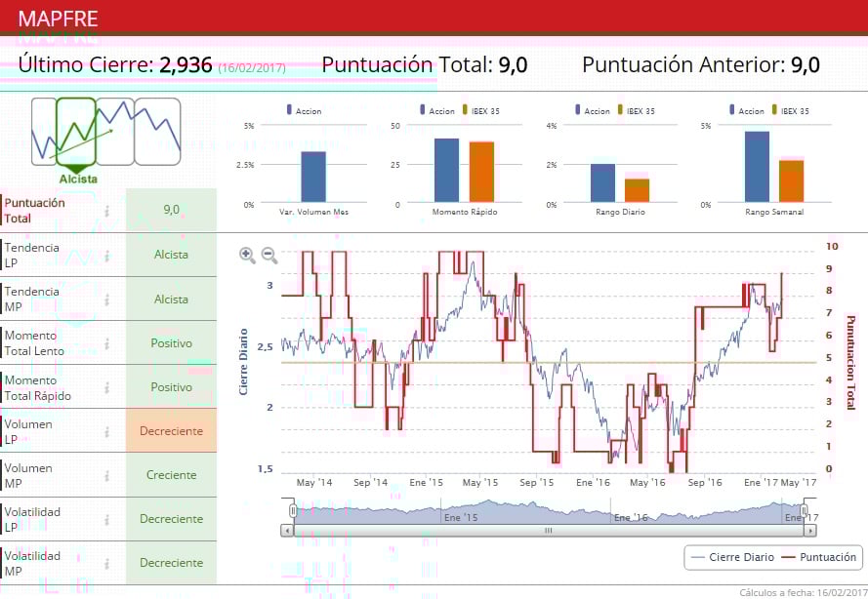Click the zoom out magnifier icon
Image resolution: width=868 pixels, height=599 pixels.
[269, 255]
